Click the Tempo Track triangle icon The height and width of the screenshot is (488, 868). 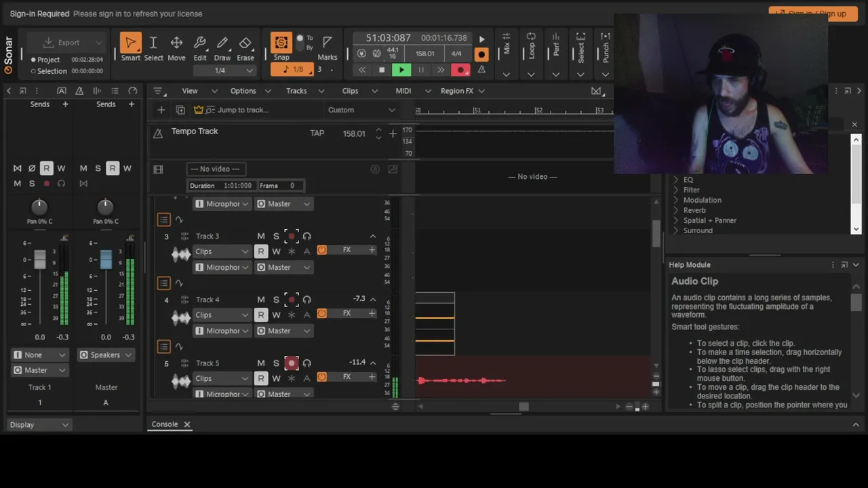[158, 134]
